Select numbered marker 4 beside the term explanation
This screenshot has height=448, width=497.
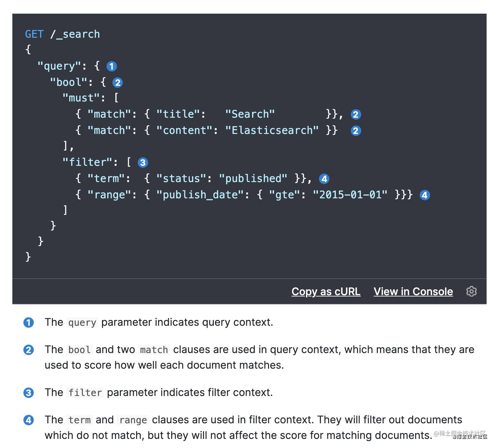point(29,420)
